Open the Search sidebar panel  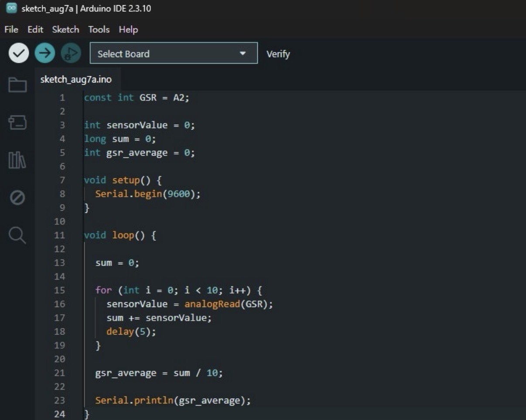coord(17,236)
